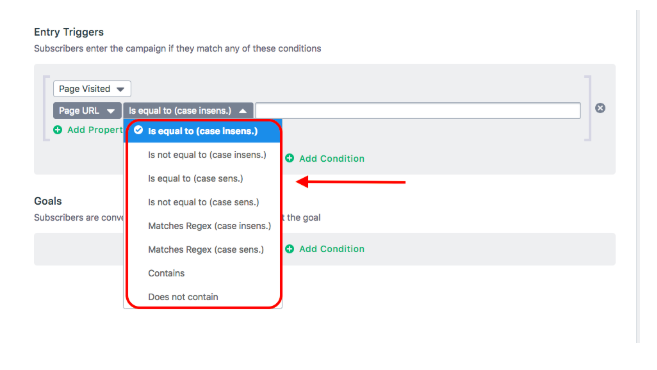Choose 'Is not equal to (case insens.)'
Image resolution: width=657 pixels, height=370 pixels.
[x=203, y=155]
